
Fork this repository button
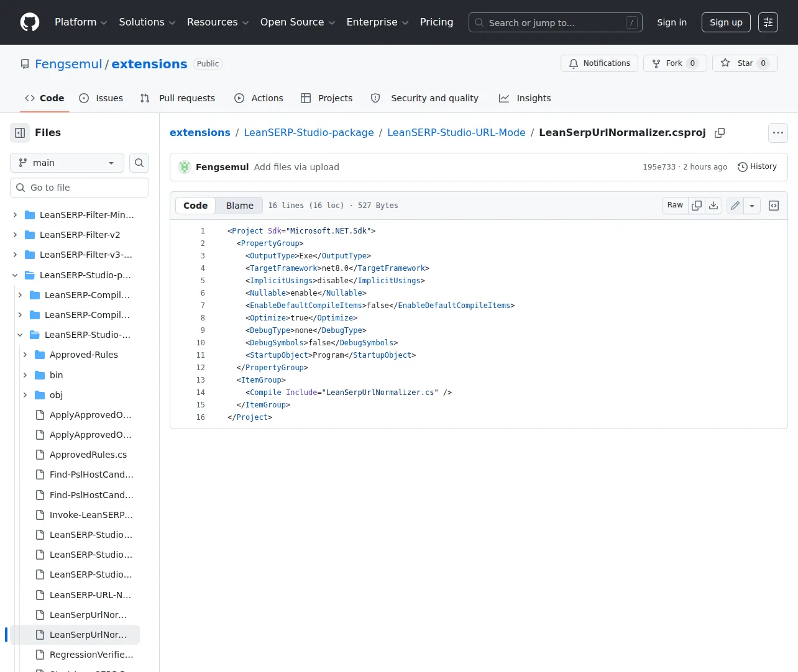pyautogui.click(x=675, y=63)
